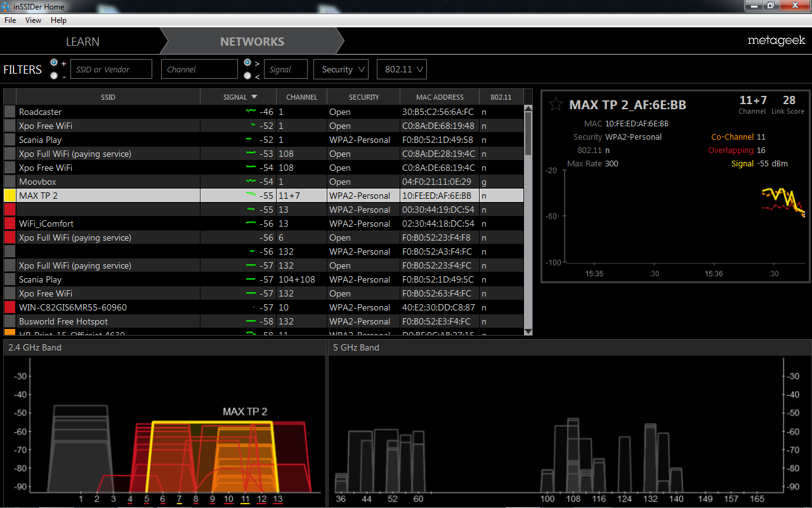Select the WiFi_iComfort network row

tap(264, 224)
